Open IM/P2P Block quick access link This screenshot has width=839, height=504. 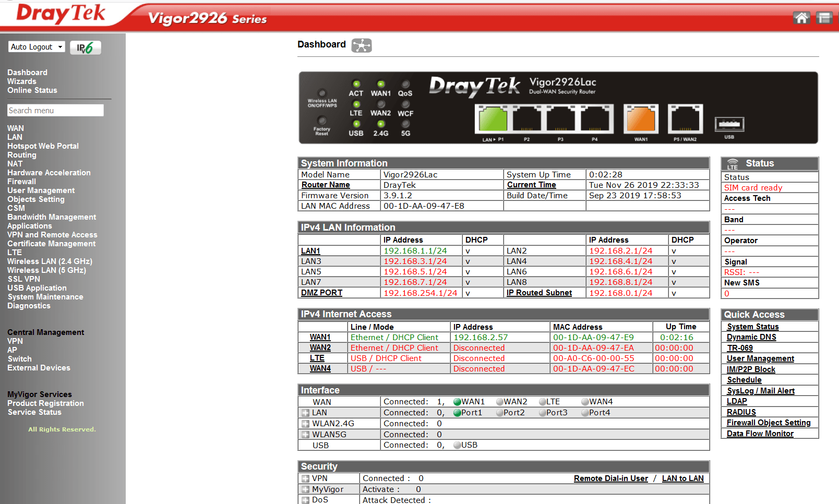(751, 369)
